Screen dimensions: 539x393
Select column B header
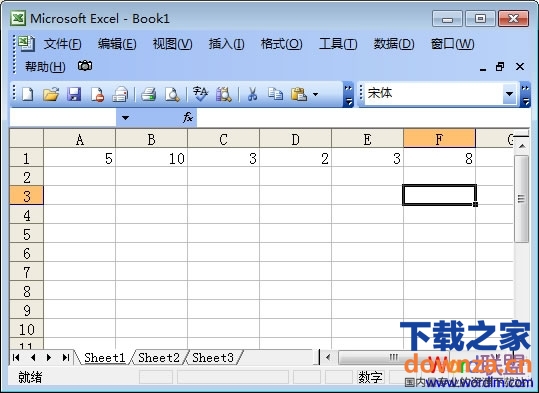tap(151, 139)
